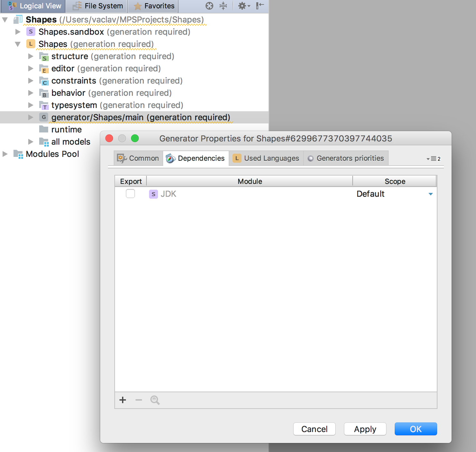Open the Generators priorities tab

346,158
